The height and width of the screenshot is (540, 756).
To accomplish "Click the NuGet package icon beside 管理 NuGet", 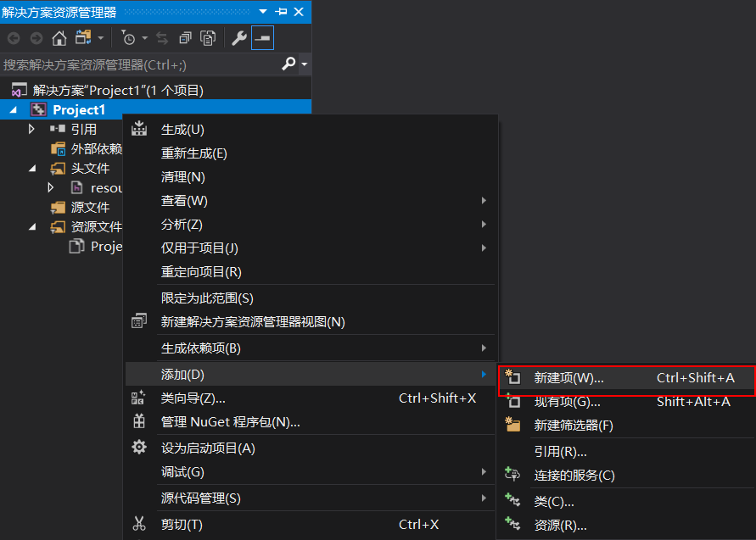I will pyautogui.click(x=138, y=422).
